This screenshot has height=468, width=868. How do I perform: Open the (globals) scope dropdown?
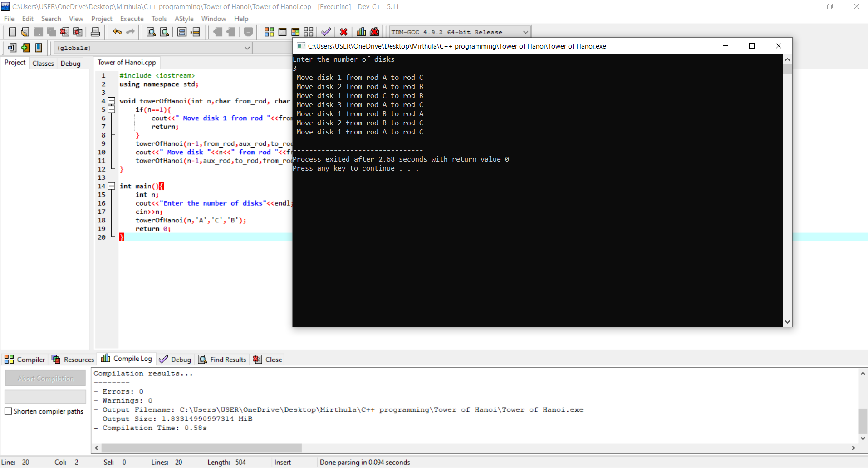coord(247,48)
